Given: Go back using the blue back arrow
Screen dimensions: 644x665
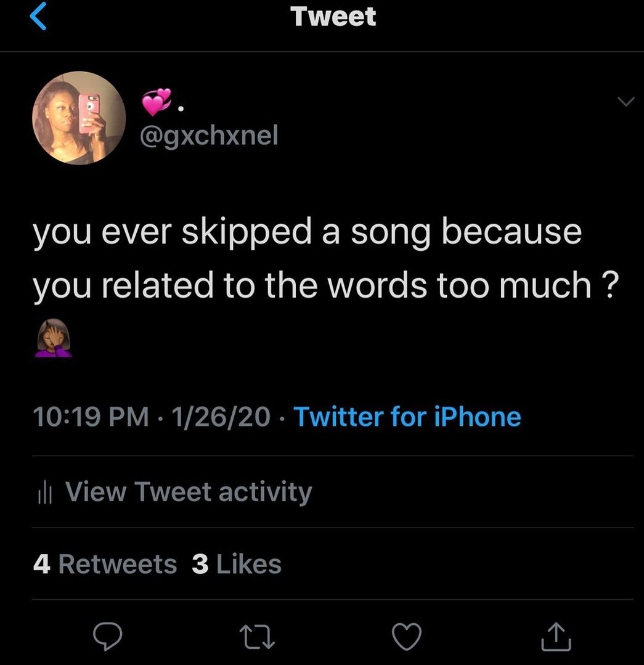Looking at the screenshot, I should 38,17.
